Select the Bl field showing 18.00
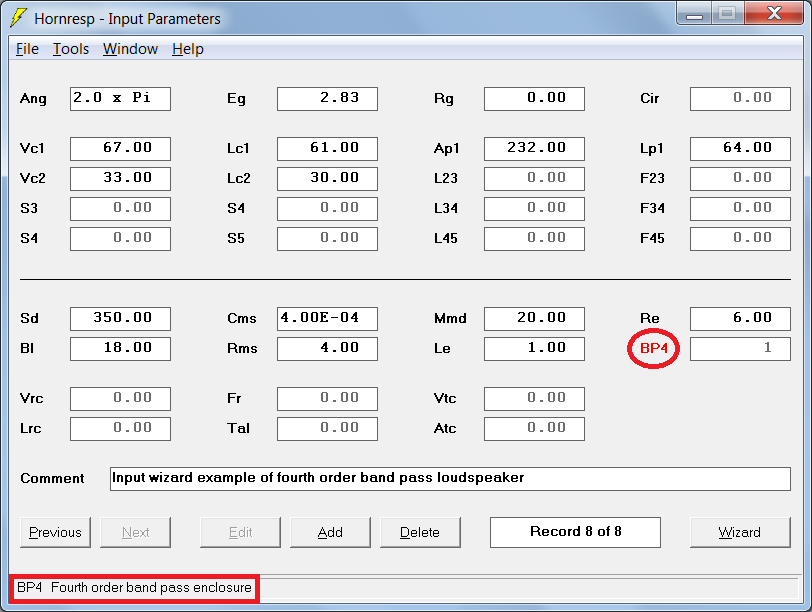 120,349
